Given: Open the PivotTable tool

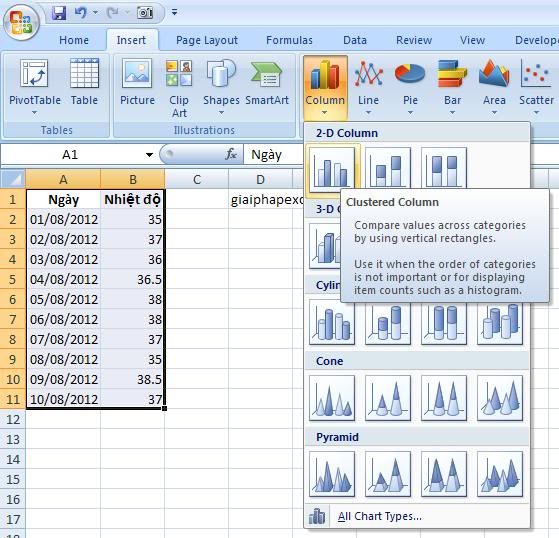Looking at the screenshot, I should point(35,87).
